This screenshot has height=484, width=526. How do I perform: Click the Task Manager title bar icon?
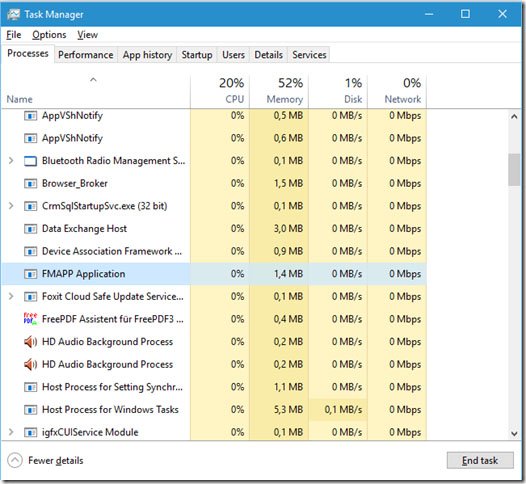pyautogui.click(x=13, y=14)
